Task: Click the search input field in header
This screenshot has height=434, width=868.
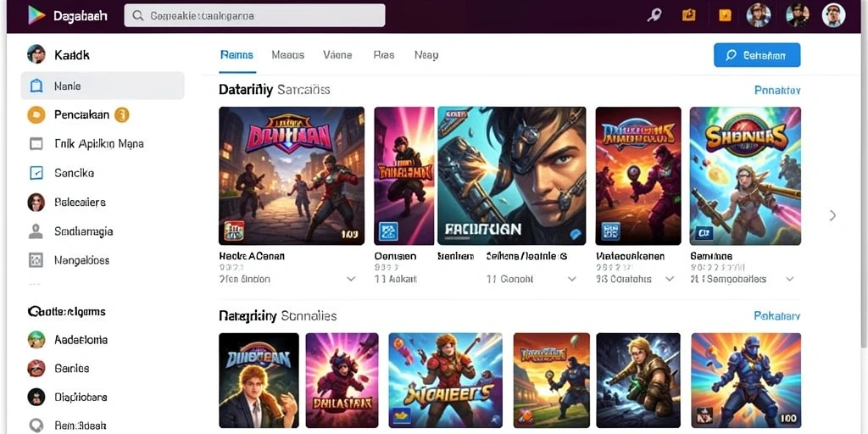Action: tap(254, 15)
